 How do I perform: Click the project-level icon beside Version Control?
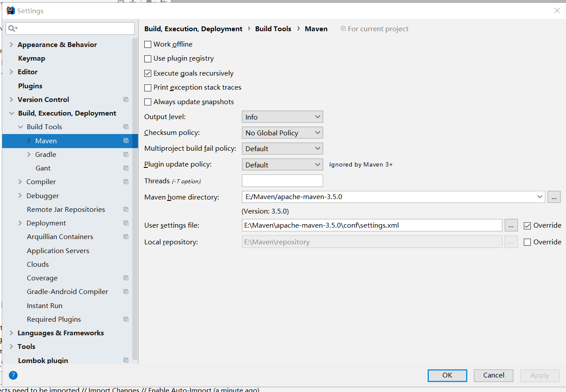pos(126,100)
